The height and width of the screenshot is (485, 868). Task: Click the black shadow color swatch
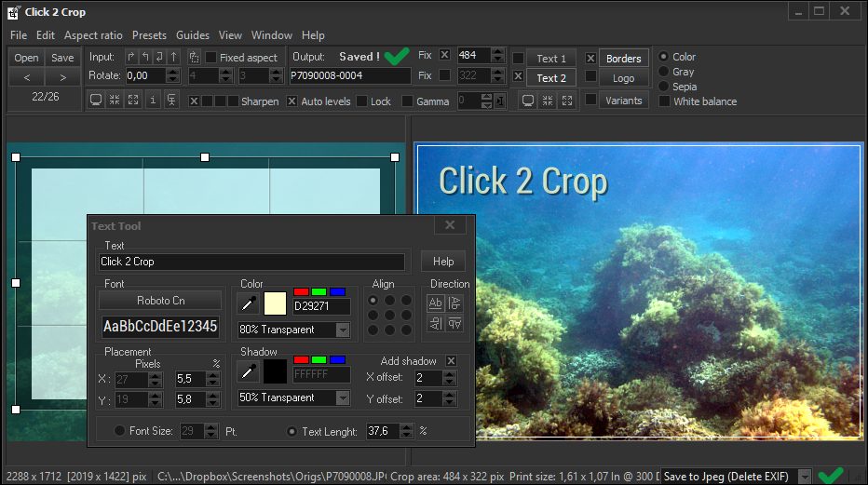[275, 371]
